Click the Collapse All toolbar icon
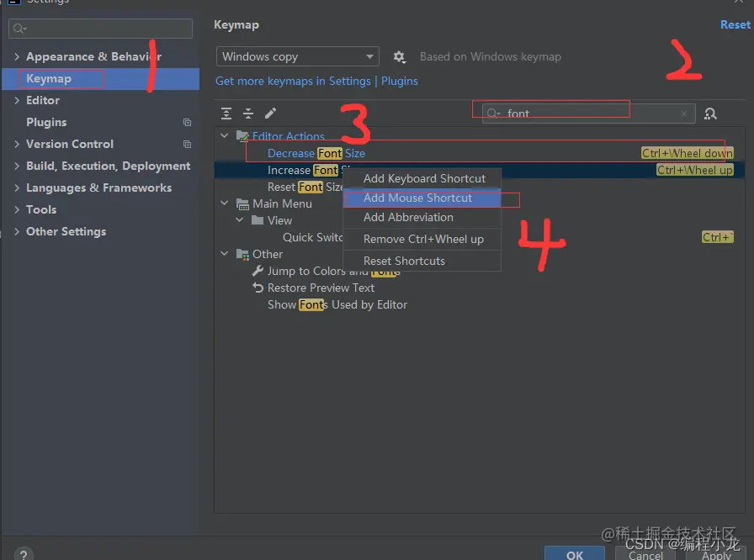754x560 pixels. point(248,114)
